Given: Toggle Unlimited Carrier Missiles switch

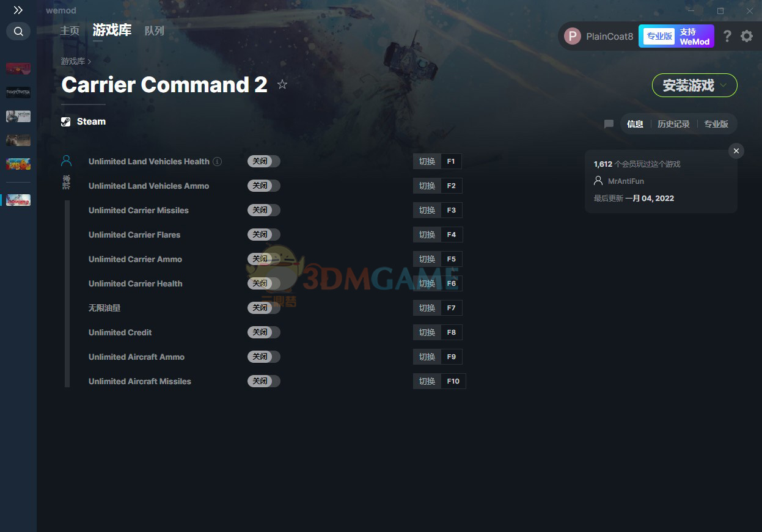Looking at the screenshot, I should pos(264,210).
